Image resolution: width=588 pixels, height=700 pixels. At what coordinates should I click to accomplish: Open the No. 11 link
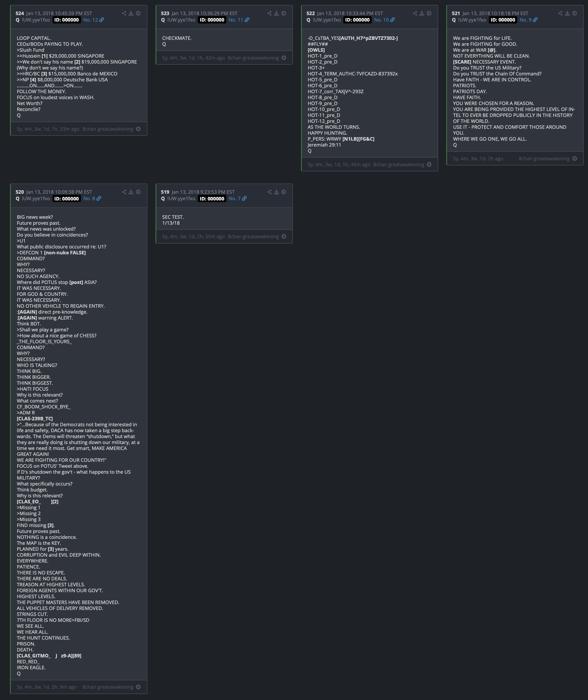[x=239, y=20]
